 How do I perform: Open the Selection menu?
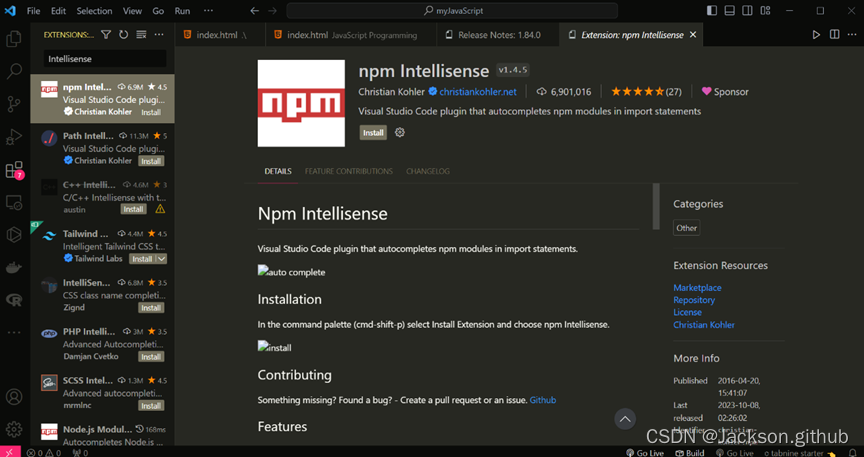click(94, 10)
